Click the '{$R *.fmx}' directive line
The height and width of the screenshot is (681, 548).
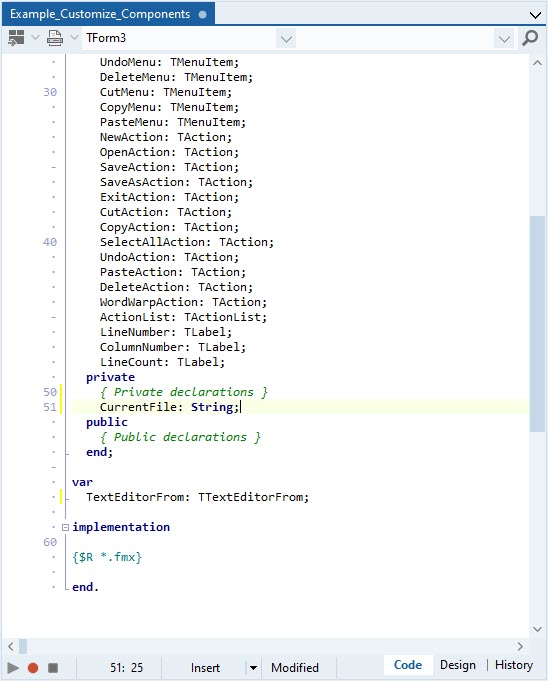[x=107, y=557]
